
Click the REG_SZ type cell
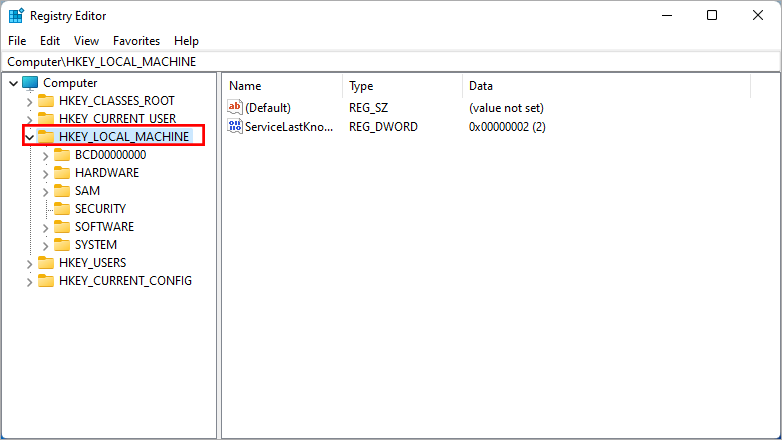[368, 108]
